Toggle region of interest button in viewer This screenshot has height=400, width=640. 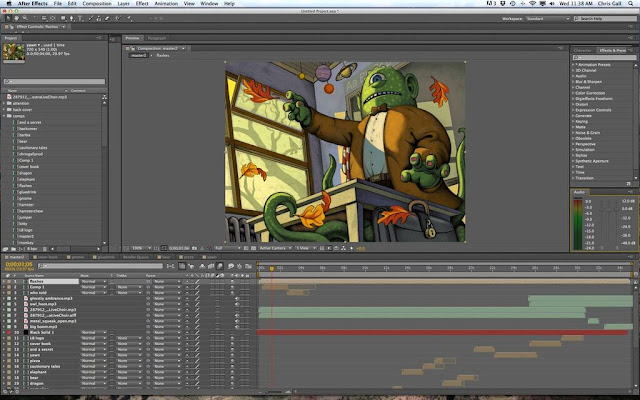246,248
